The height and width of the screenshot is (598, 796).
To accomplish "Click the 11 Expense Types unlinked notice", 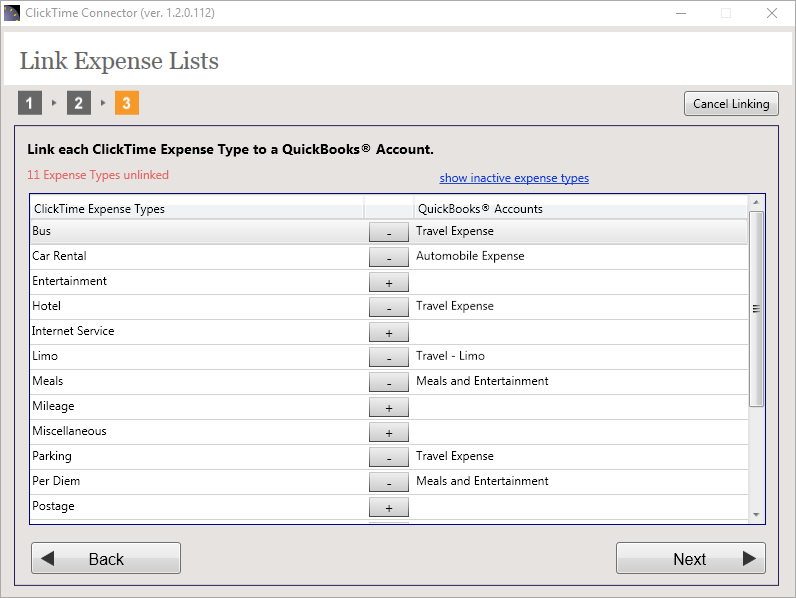I will [x=98, y=175].
